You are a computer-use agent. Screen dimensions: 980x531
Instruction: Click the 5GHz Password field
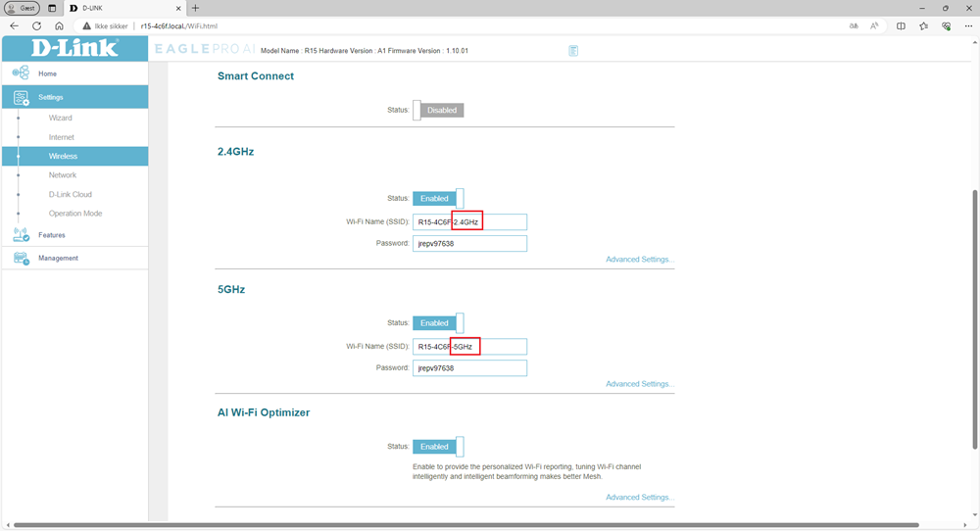click(x=469, y=368)
